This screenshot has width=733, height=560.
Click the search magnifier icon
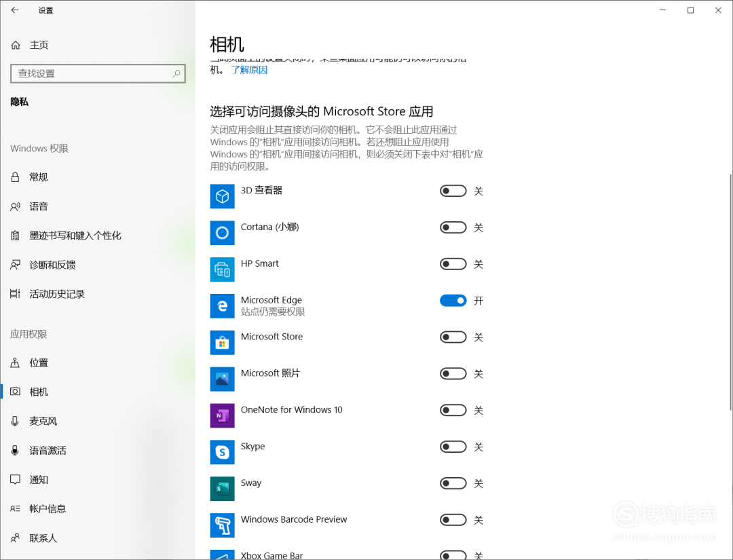pyautogui.click(x=176, y=73)
